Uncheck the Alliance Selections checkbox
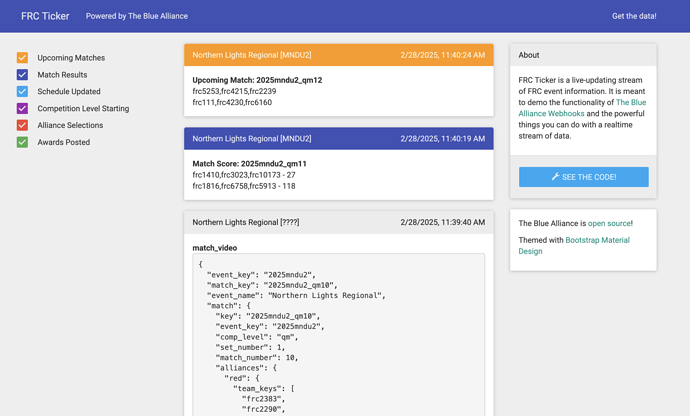This screenshot has width=690, height=416. [22, 125]
